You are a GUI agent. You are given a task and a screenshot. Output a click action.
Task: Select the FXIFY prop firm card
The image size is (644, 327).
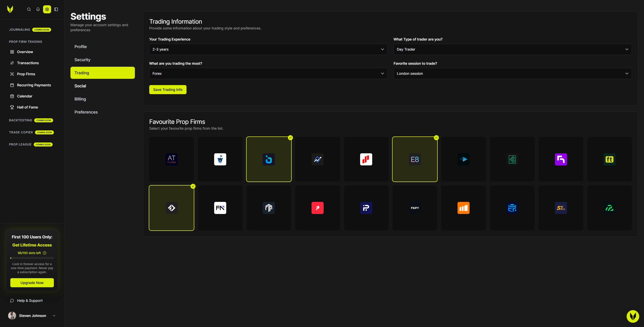click(x=415, y=208)
